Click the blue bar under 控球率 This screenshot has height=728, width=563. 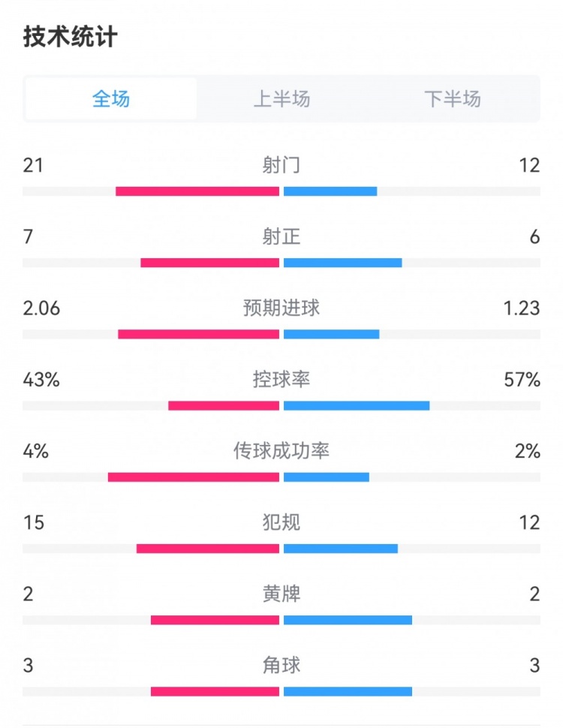(x=357, y=406)
